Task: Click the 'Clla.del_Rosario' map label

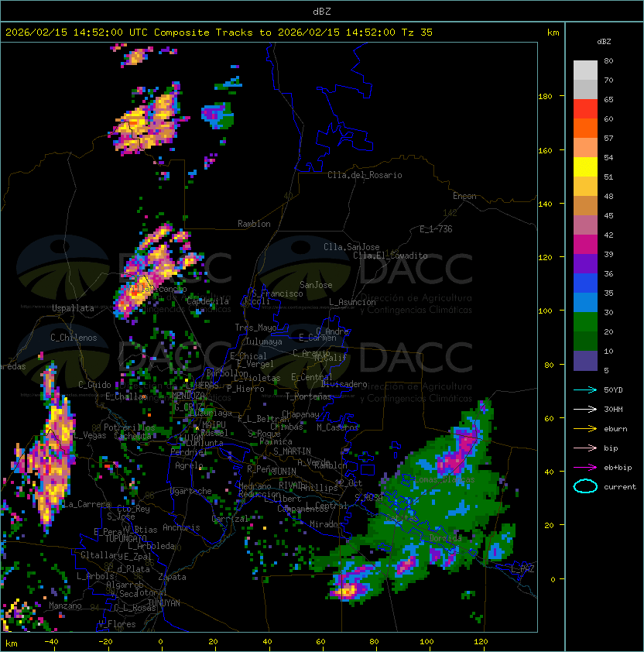Action: pyautogui.click(x=365, y=175)
